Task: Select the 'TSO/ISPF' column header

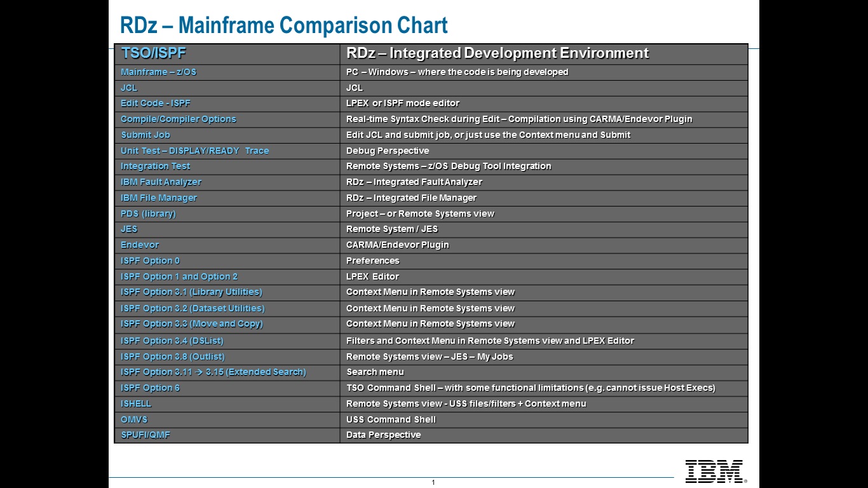Action: tap(227, 53)
